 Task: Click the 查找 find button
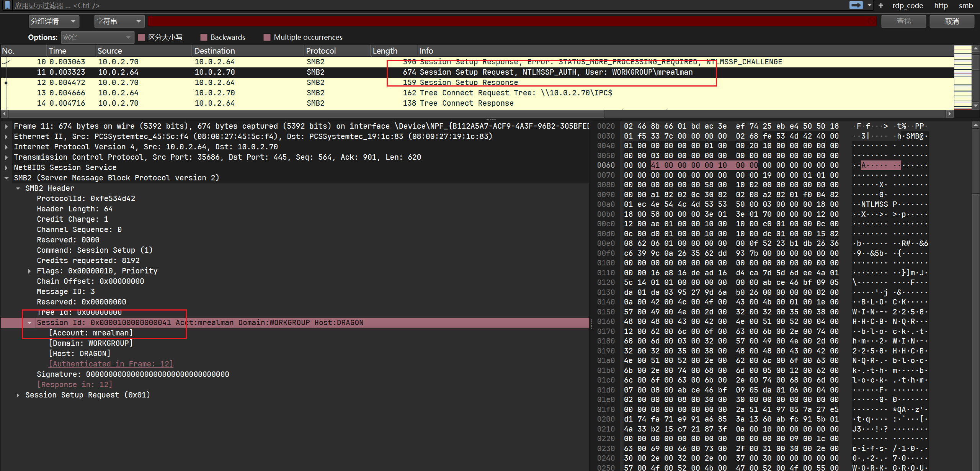(903, 21)
